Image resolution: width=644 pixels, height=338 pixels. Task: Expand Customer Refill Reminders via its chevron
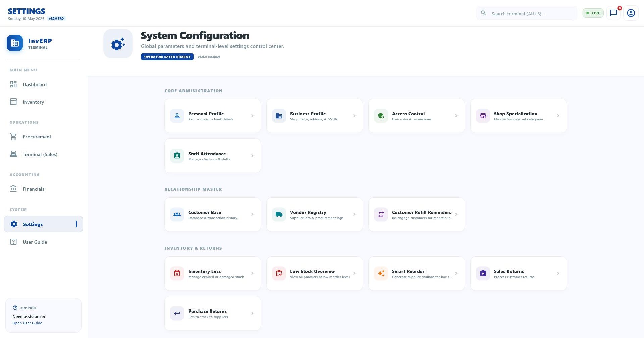tap(456, 215)
